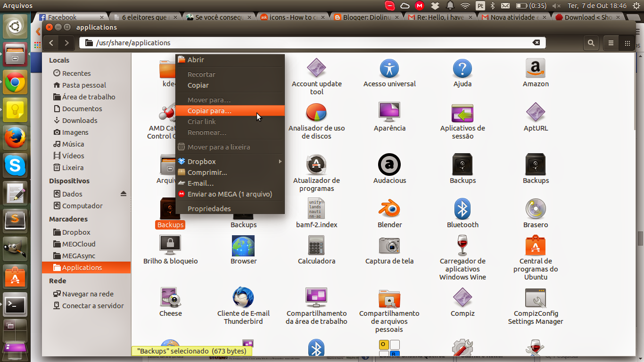Screen dimensions: 644x362
Task: Open Brilho & bloqueio icon
Action: tap(170, 245)
